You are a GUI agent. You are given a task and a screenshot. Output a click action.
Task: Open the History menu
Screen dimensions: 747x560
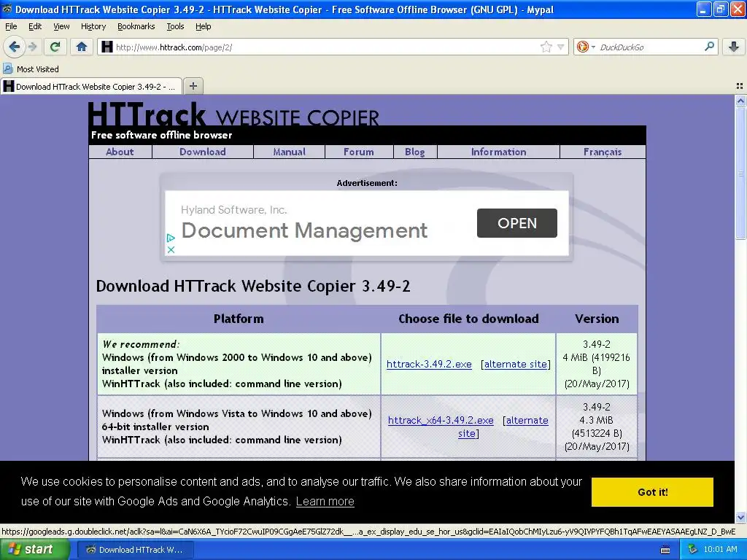93,26
